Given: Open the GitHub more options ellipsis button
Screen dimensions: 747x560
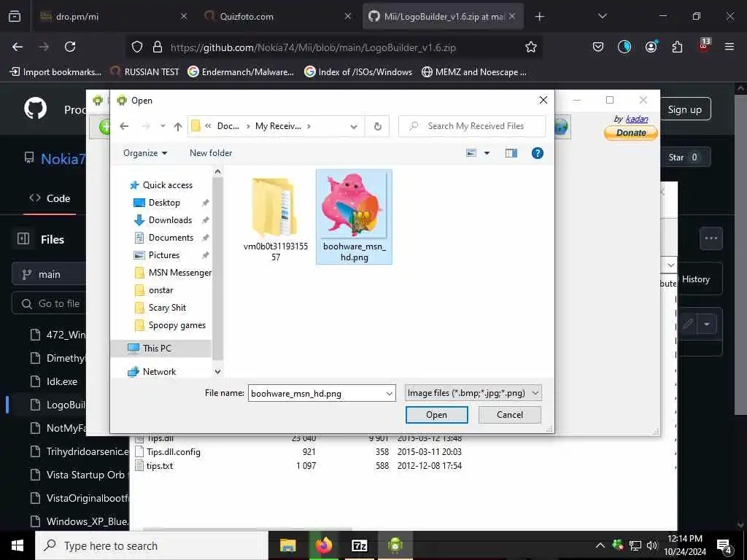Looking at the screenshot, I should point(711,238).
